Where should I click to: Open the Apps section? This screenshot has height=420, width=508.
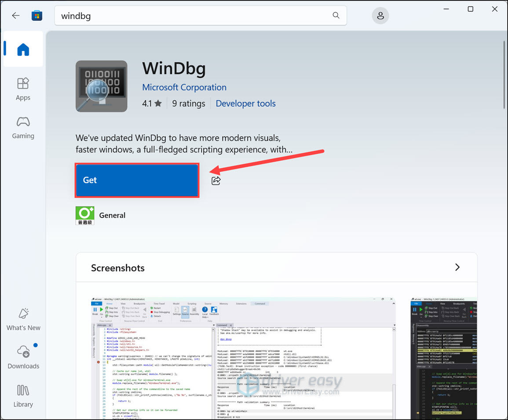point(23,89)
